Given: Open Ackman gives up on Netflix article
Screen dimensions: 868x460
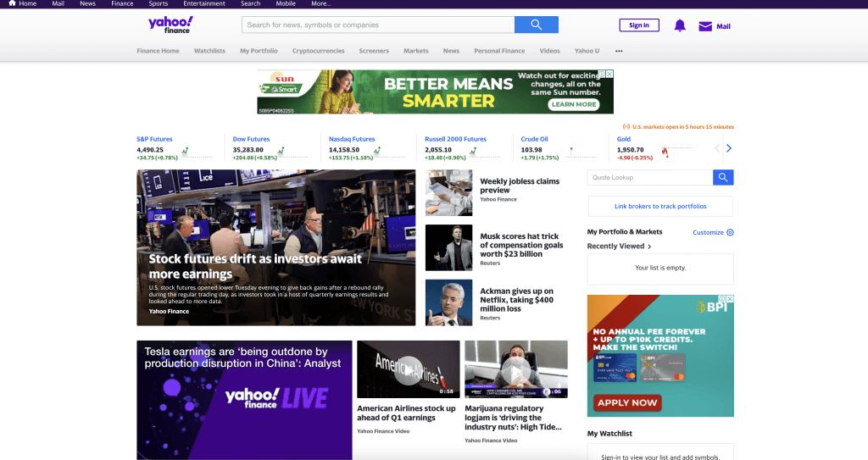Looking at the screenshot, I should click(516, 300).
